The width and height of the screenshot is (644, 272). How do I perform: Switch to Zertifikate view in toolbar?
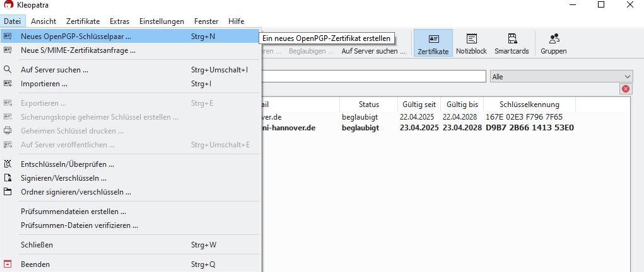click(433, 43)
